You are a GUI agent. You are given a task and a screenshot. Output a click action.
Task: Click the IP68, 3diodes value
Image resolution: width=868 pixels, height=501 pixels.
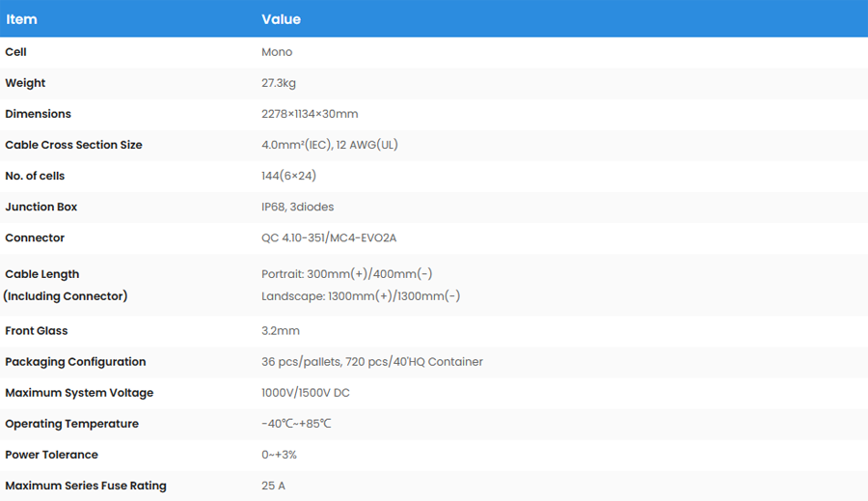point(297,207)
